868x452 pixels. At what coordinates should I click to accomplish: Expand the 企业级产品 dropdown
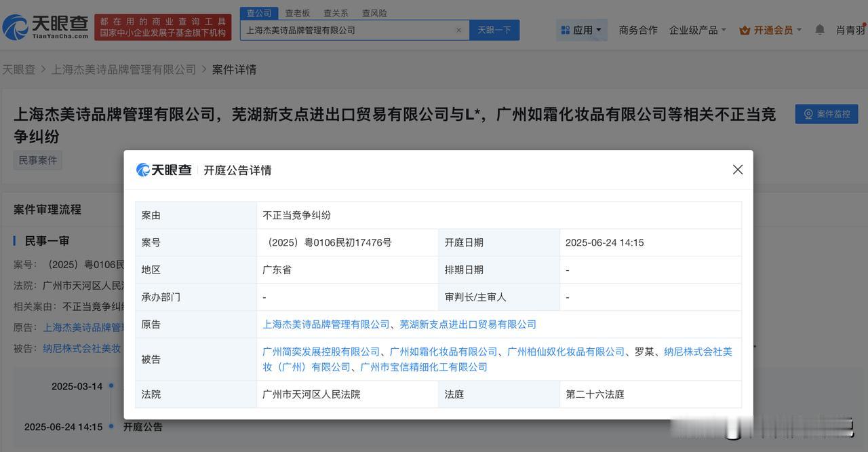[698, 30]
